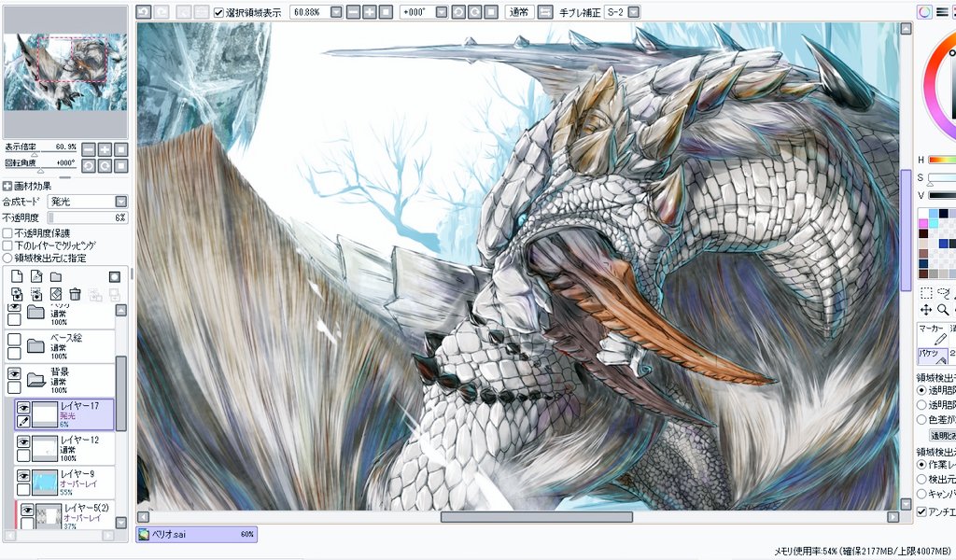Collapse the 背景 folder in layer list

(x=36, y=380)
